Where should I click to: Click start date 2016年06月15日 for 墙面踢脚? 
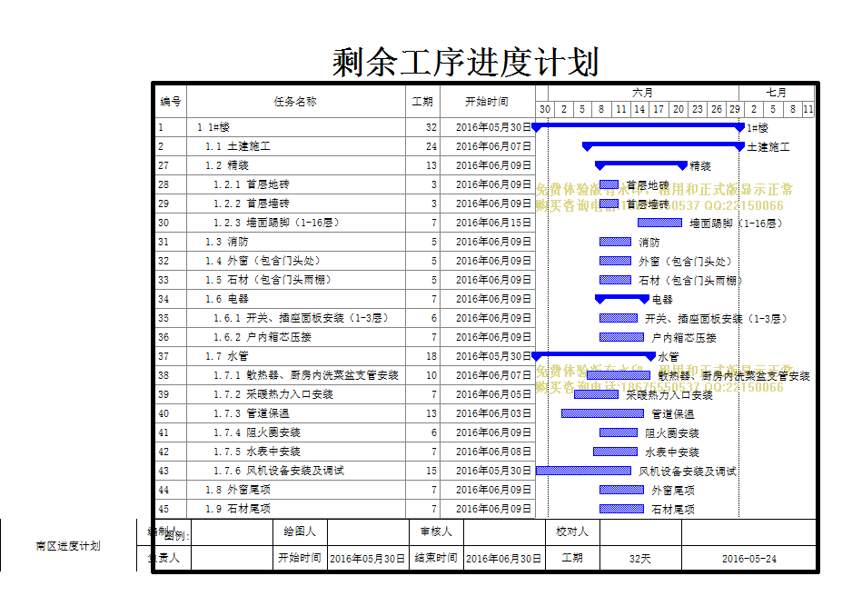tap(493, 223)
